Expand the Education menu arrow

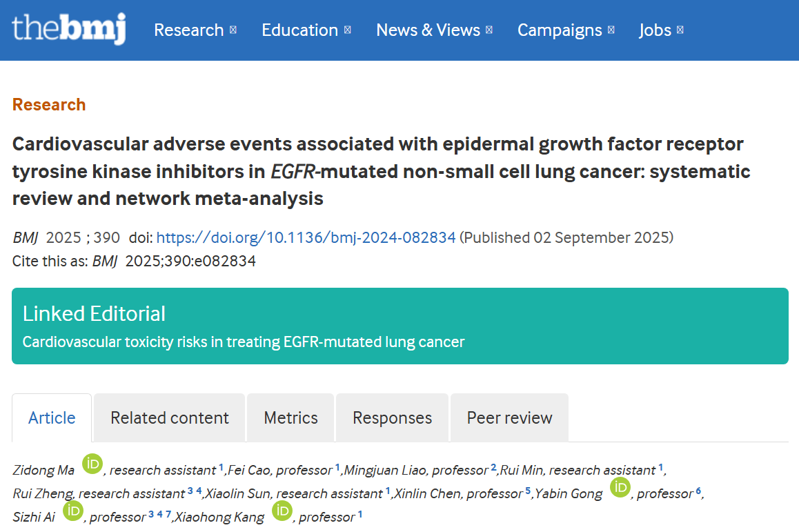tap(348, 30)
